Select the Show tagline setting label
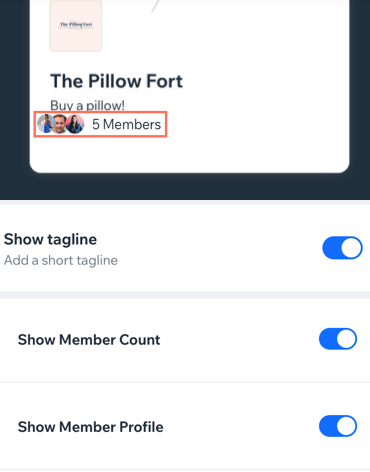370x472 pixels. click(x=50, y=239)
